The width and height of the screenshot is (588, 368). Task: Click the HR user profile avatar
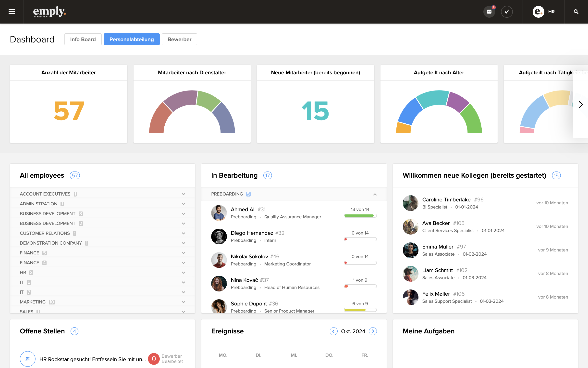[x=538, y=12]
